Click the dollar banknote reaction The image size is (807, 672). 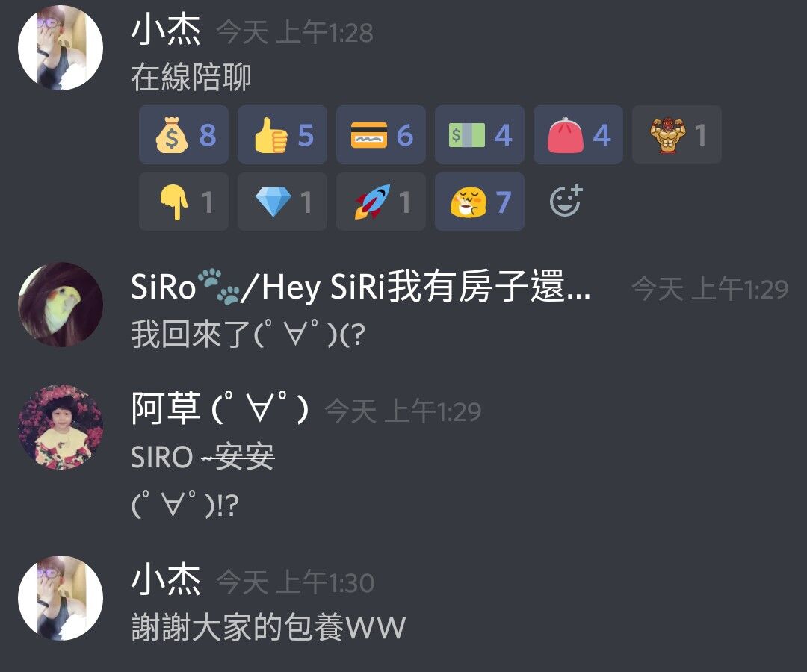pos(480,134)
